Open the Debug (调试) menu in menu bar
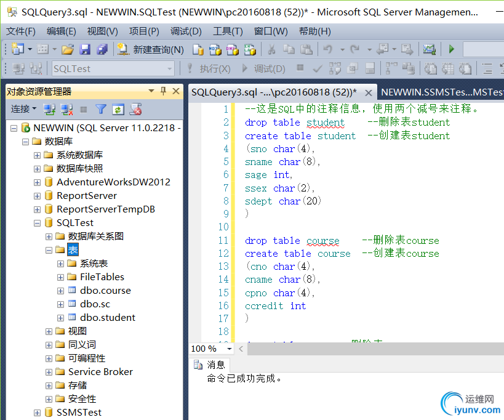 [x=186, y=31]
